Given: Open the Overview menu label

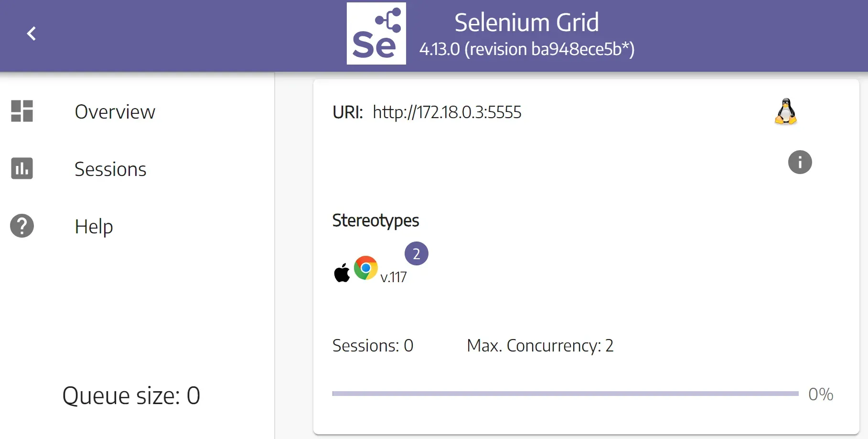Looking at the screenshot, I should tap(115, 112).
